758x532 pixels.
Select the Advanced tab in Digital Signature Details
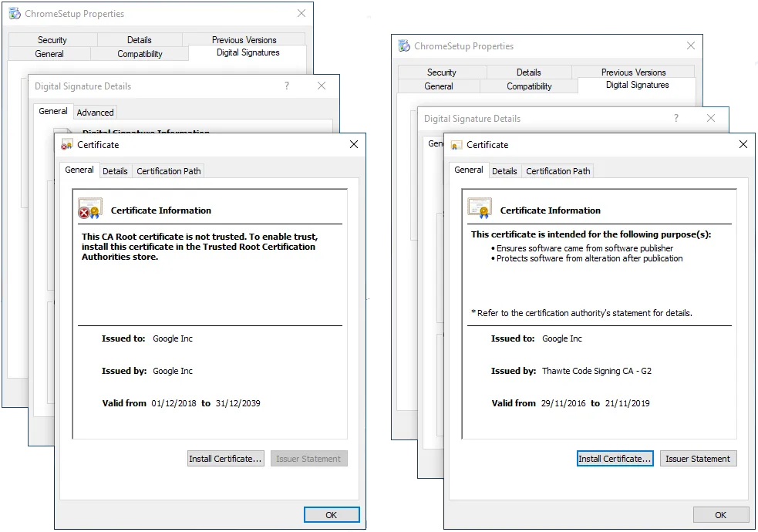(x=95, y=112)
